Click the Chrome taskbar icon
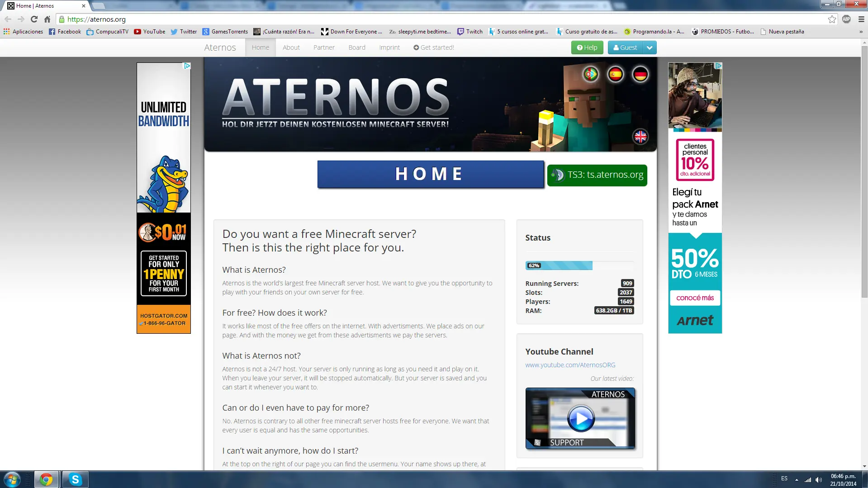The image size is (868, 488). pos(46,479)
